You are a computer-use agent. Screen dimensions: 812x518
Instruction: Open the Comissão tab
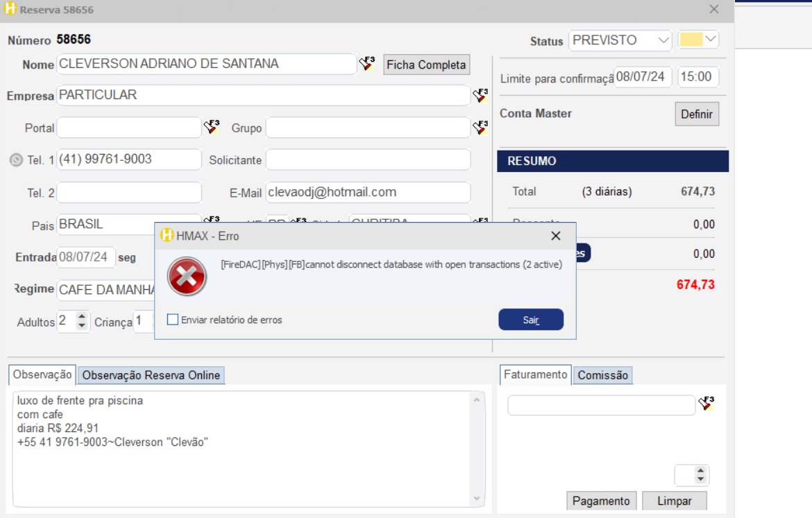pos(602,375)
